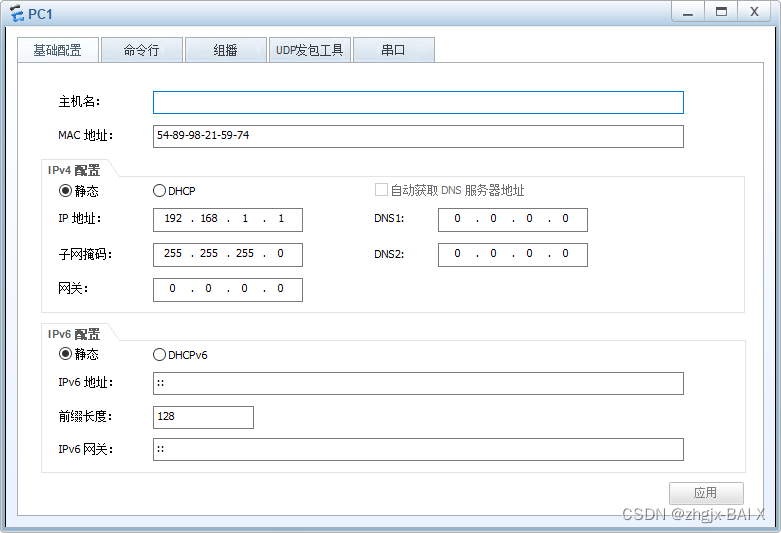Click the IPv6 网关 input field
This screenshot has width=781, height=533.
[418, 449]
